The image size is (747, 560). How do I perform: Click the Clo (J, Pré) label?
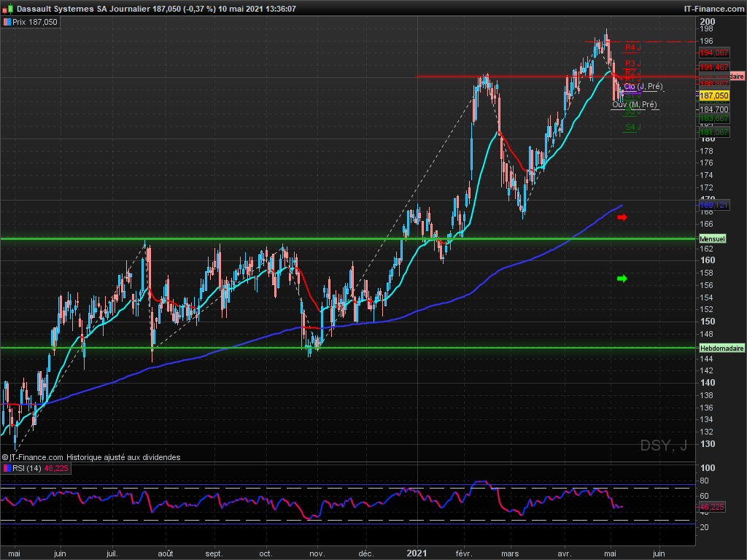tap(643, 86)
